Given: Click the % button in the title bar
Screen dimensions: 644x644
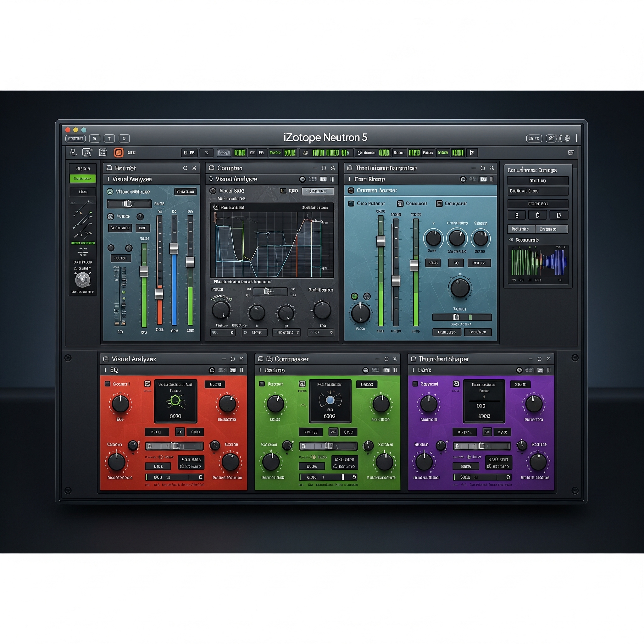Looking at the screenshot, I should 95,138.
